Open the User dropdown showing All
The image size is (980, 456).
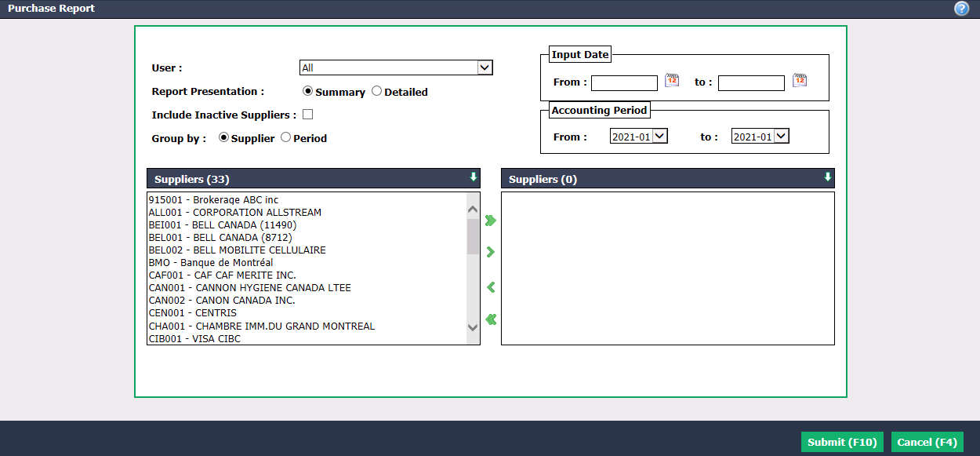396,67
